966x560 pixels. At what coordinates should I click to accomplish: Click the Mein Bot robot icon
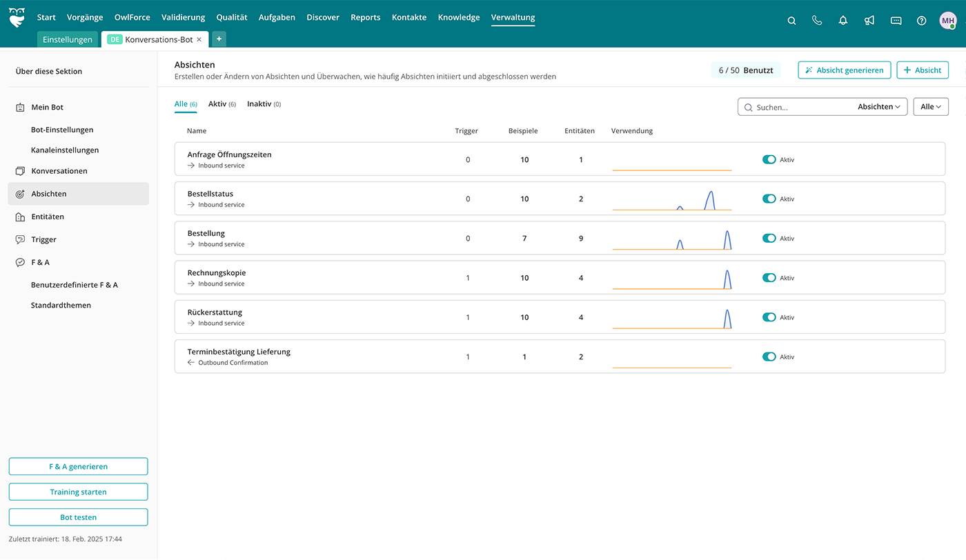(x=20, y=108)
